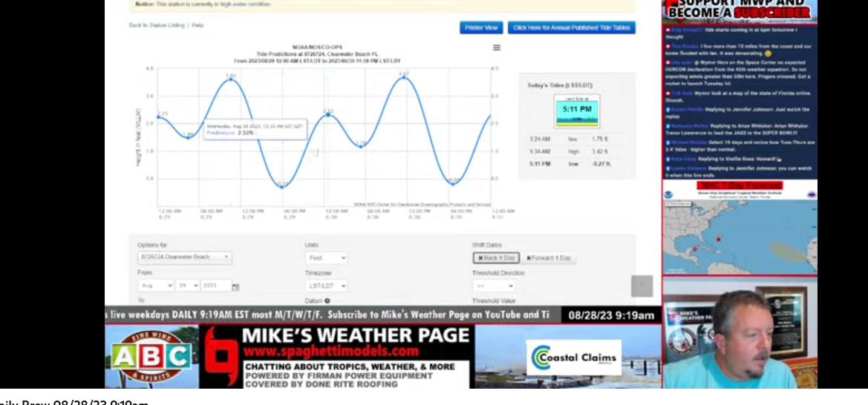
Task: Click the 3.67 ft peak chart point
Action: [x=404, y=77]
